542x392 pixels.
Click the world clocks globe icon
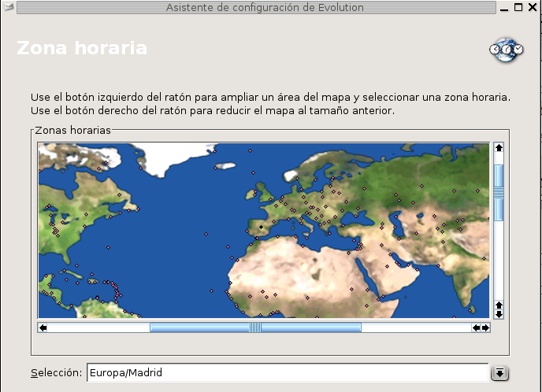click(506, 49)
